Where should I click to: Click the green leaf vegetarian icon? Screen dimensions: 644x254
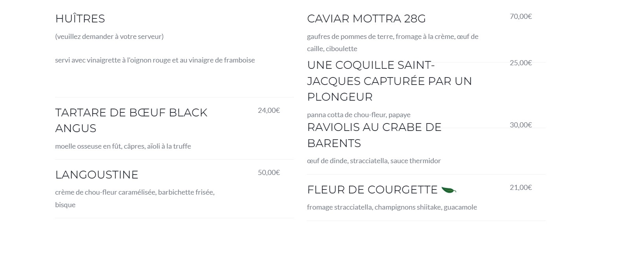tap(449, 190)
